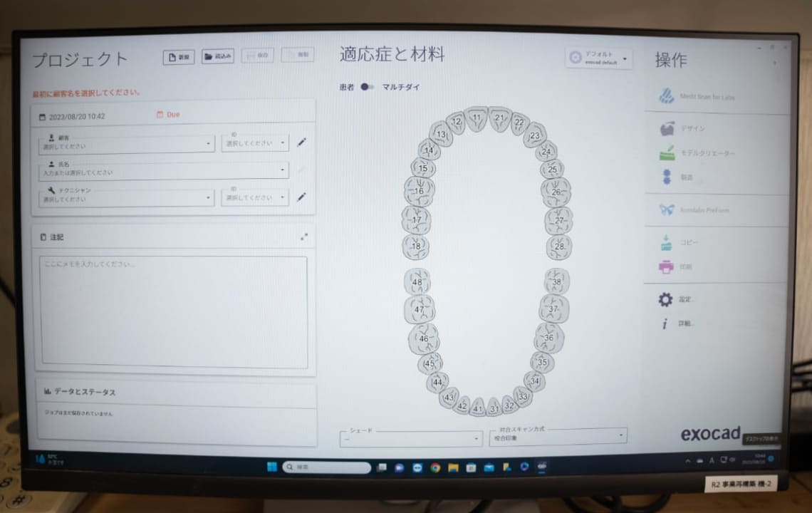Click the 新規 (New) project button

(178, 57)
